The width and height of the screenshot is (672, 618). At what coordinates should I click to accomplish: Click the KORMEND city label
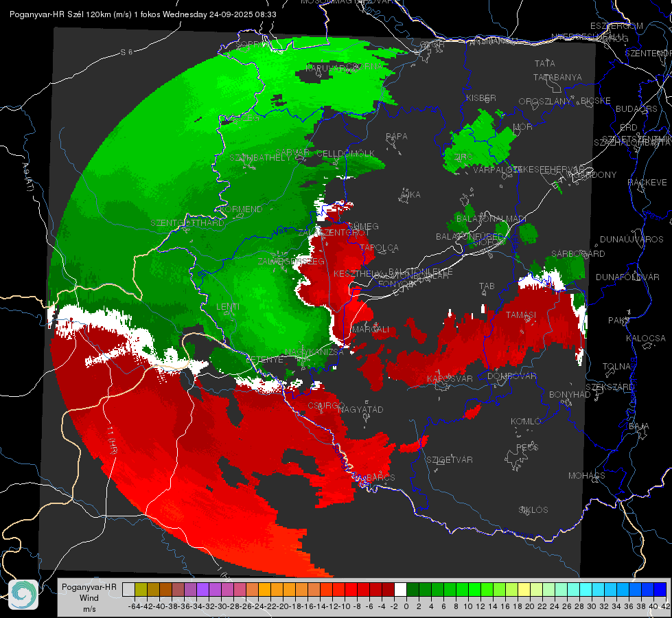pos(242,209)
